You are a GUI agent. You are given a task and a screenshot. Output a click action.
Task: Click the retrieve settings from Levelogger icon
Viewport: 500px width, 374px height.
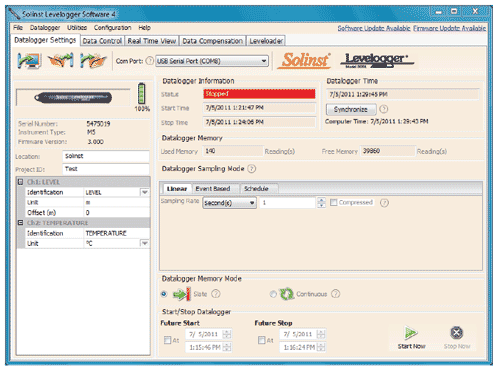29,61
